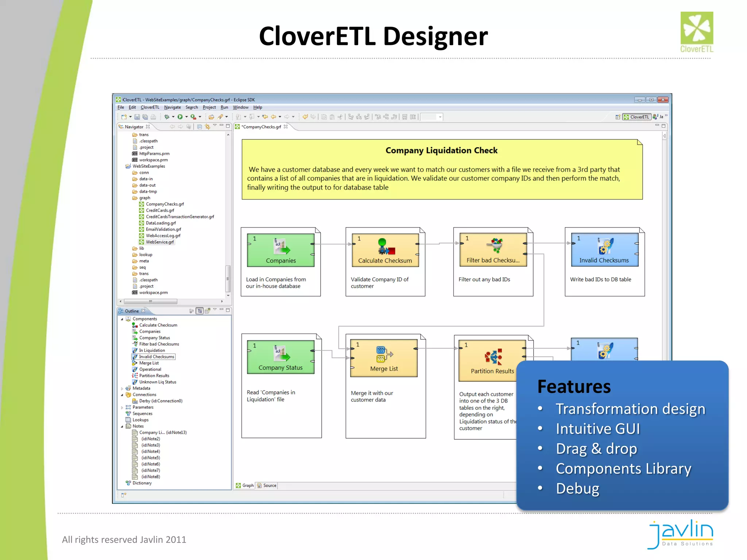Click the yellow Undo arrow icon
Viewport: 747px width, 560px height.
point(305,117)
